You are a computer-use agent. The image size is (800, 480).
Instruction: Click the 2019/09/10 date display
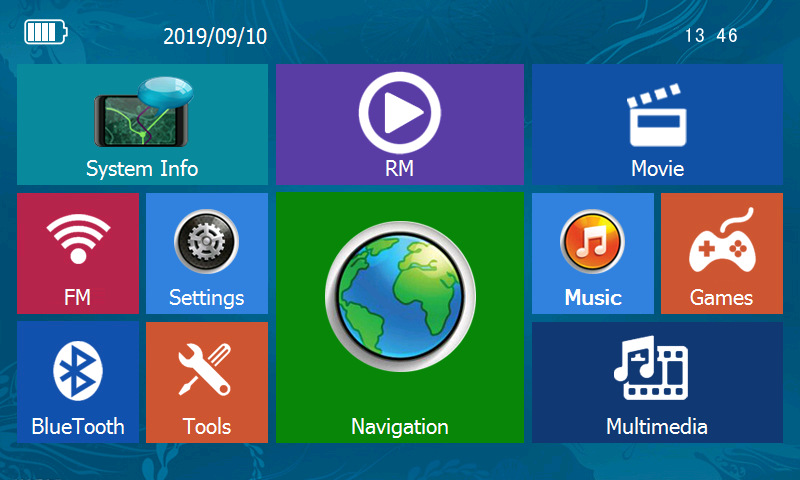215,36
